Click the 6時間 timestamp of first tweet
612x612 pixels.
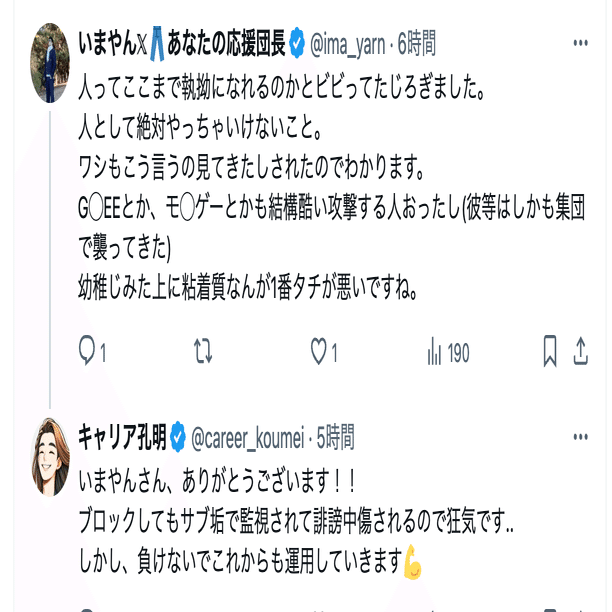coord(416,43)
